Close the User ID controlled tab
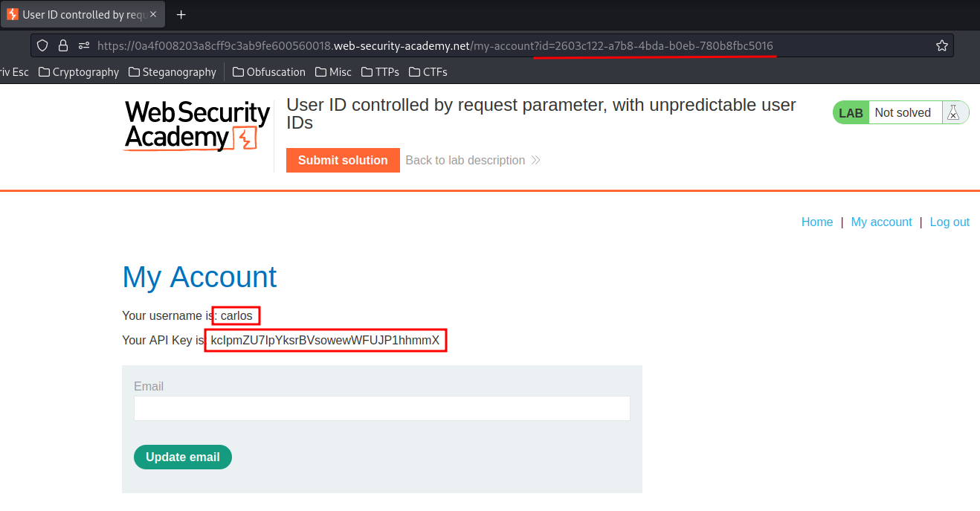This screenshot has height=511, width=980. coord(152,14)
